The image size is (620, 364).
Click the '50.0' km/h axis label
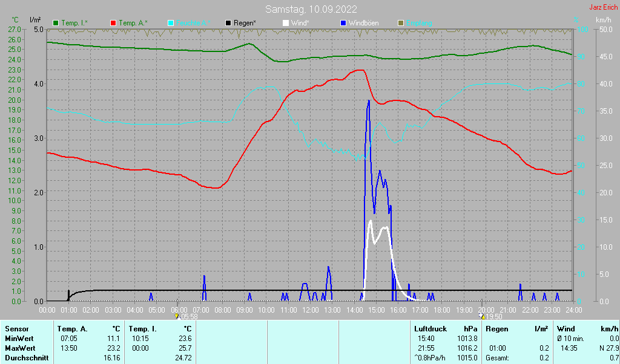tap(605, 29)
